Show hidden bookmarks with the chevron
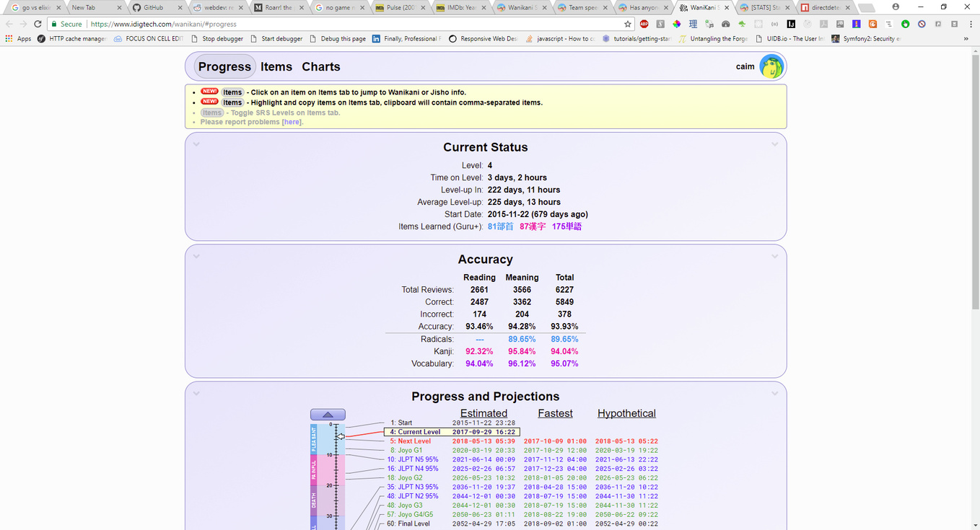Viewport: 980px width, 530px height. tap(966, 39)
